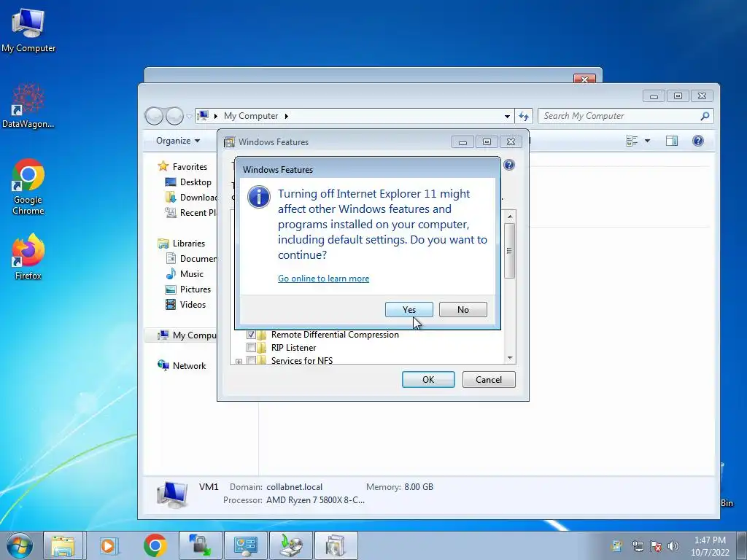Click the features list scrollbar thumb
The image size is (747, 560).
coord(510,251)
